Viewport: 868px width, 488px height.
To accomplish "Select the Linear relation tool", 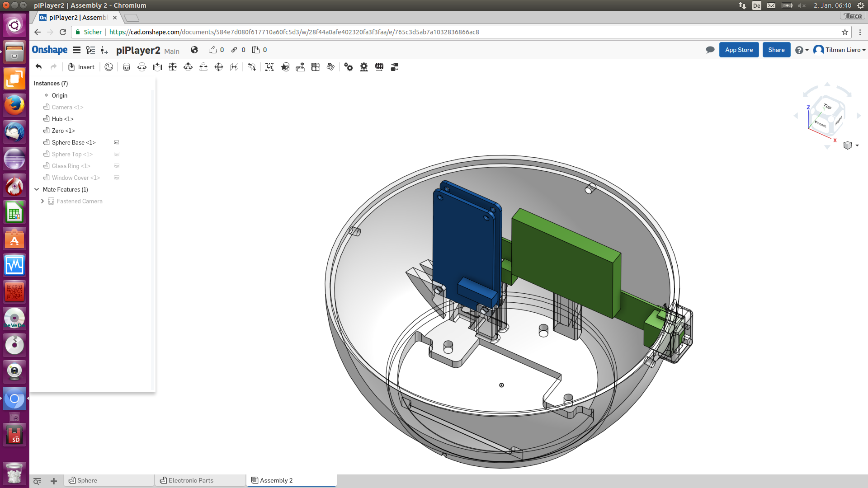I will click(x=395, y=67).
